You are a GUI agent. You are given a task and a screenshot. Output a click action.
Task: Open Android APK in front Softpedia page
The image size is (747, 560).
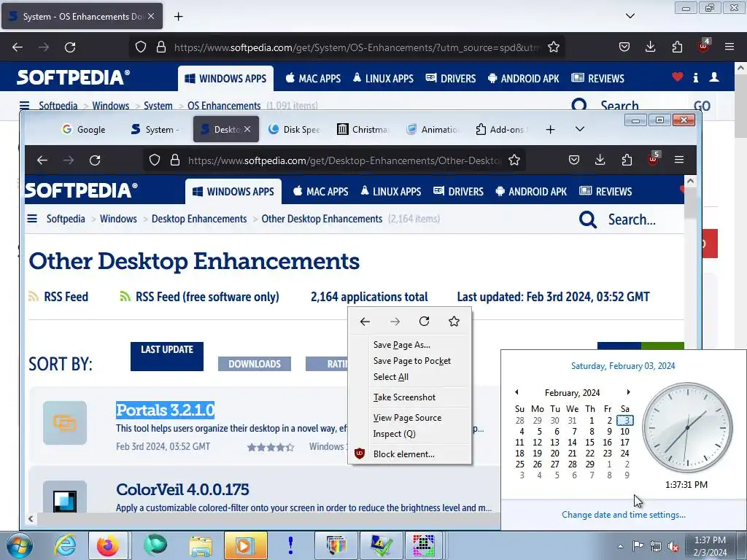point(531,192)
